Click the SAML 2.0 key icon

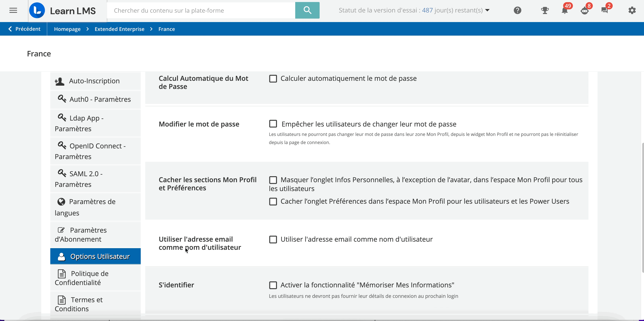point(62,173)
